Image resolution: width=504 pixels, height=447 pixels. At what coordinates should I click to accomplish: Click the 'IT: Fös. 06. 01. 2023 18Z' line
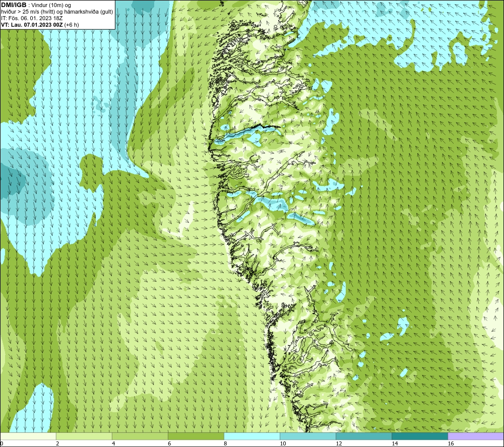pos(32,18)
